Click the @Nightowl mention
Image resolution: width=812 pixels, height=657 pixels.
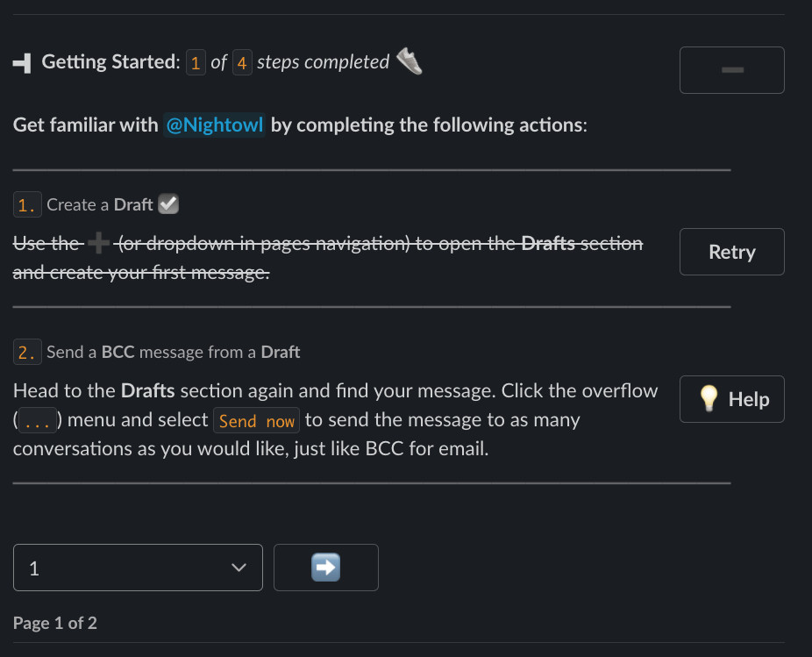tap(214, 125)
